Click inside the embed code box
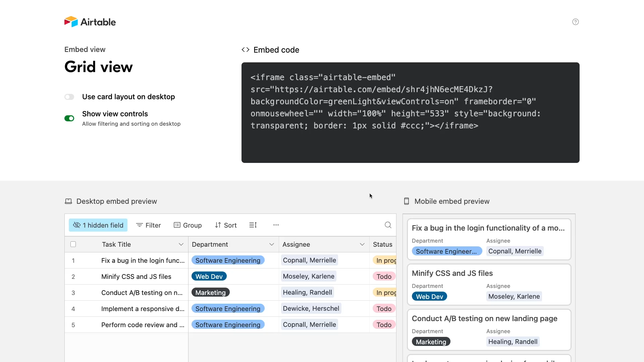 (x=410, y=113)
